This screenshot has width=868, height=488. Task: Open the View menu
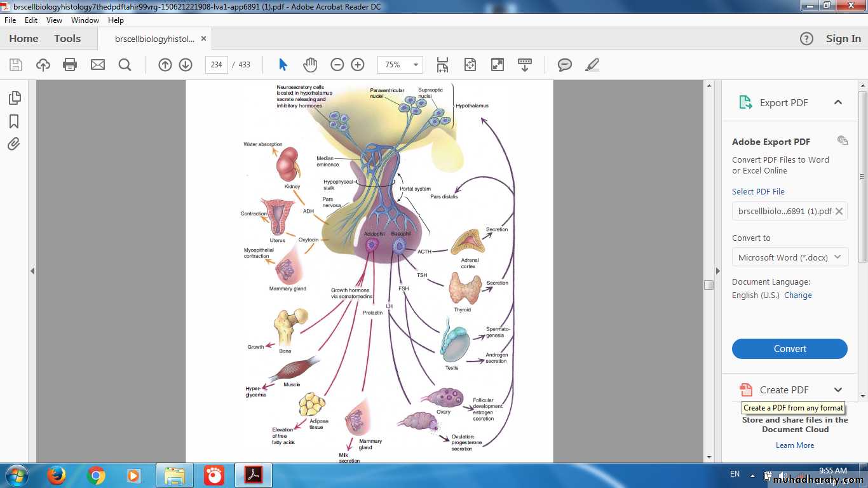(54, 20)
